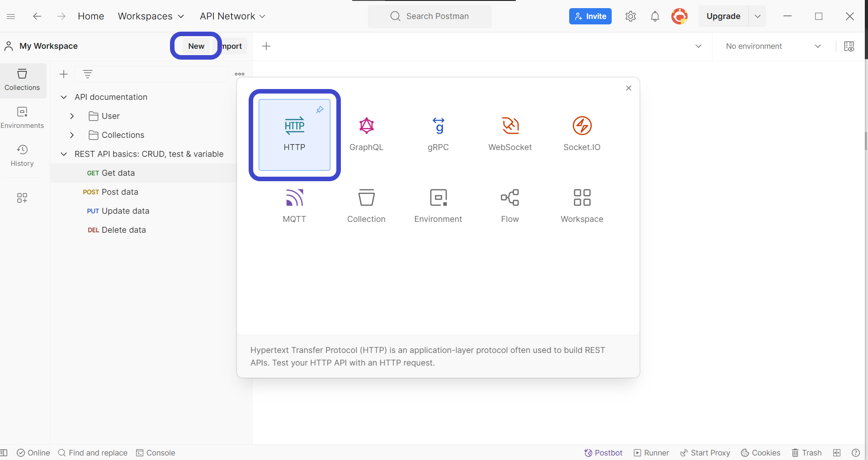Open the Environments sidebar tab
The width and height of the screenshot is (868, 460).
tap(22, 118)
